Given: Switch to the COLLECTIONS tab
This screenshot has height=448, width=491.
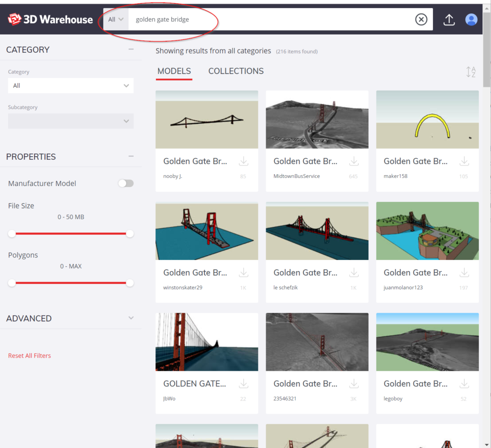Looking at the screenshot, I should coord(236,71).
